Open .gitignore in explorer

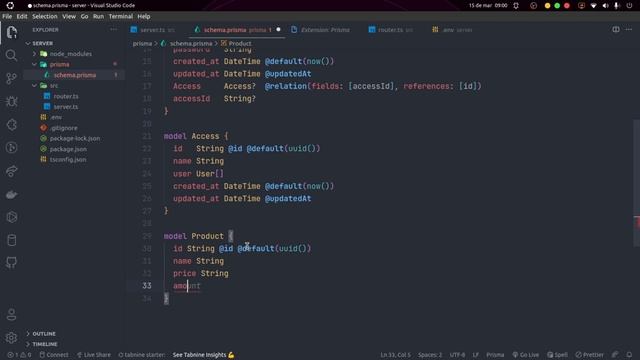click(64, 128)
